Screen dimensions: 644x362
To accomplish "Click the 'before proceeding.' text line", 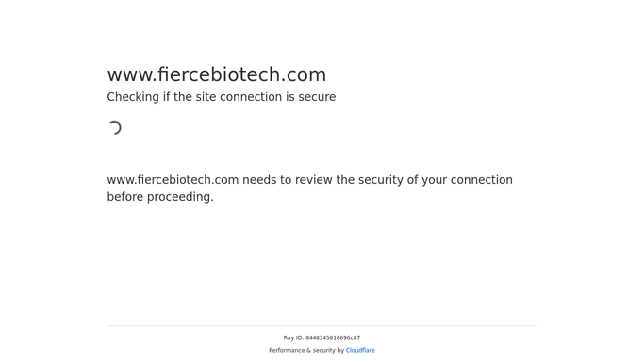I will 160,197.
